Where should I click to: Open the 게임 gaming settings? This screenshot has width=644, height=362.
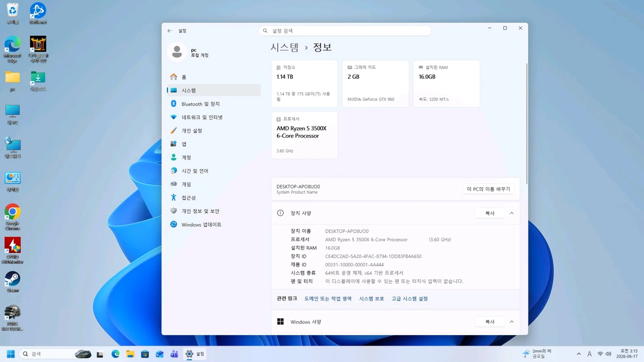click(x=214, y=184)
